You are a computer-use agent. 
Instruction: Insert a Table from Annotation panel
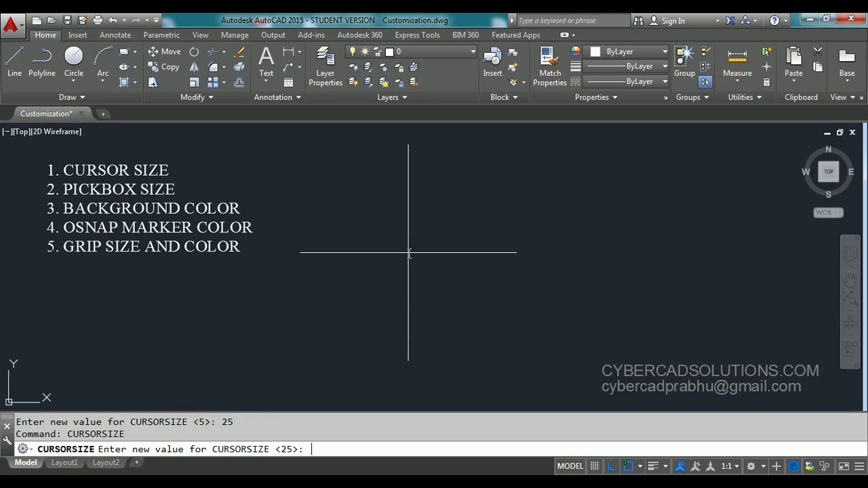click(288, 83)
